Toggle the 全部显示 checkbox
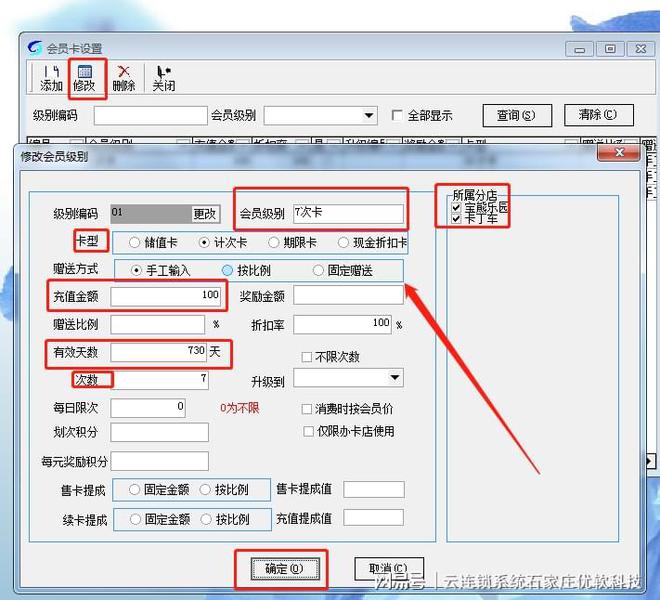 coord(397,115)
